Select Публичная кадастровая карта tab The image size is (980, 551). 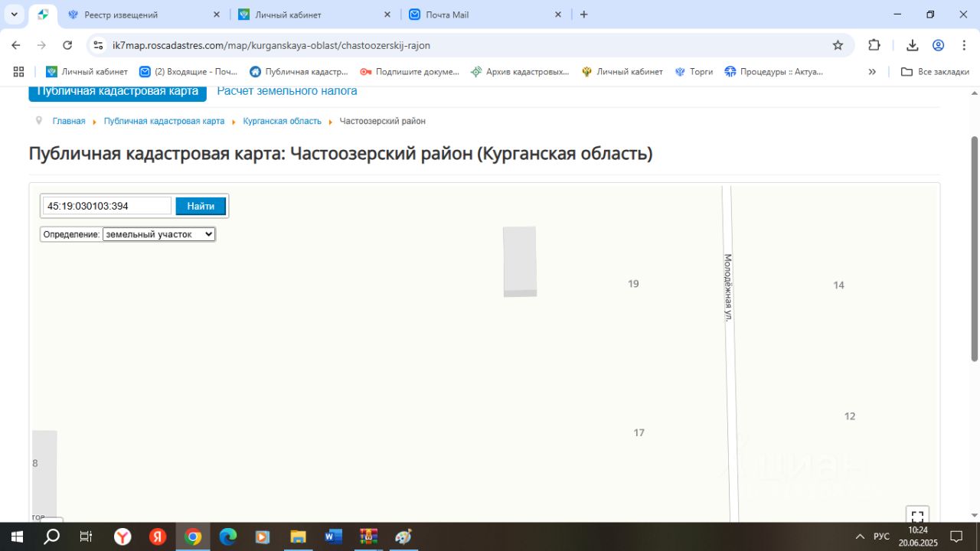[x=118, y=92]
